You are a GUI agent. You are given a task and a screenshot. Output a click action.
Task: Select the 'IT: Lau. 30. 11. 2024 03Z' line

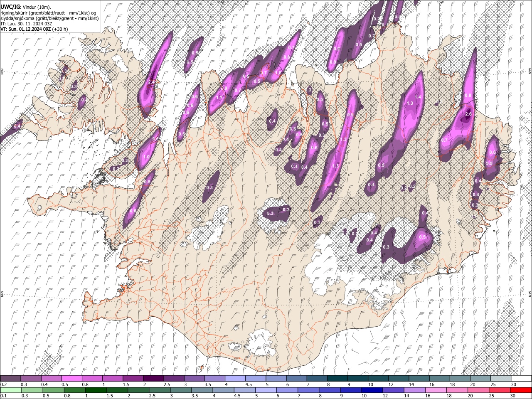click(26, 24)
